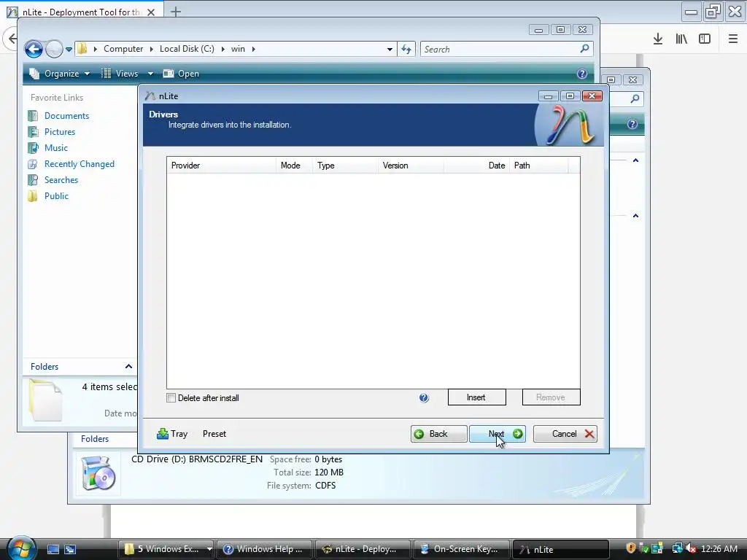Click security shield tray icon
Viewport: 747px width, 560px height.
pyautogui.click(x=631, y=548)
